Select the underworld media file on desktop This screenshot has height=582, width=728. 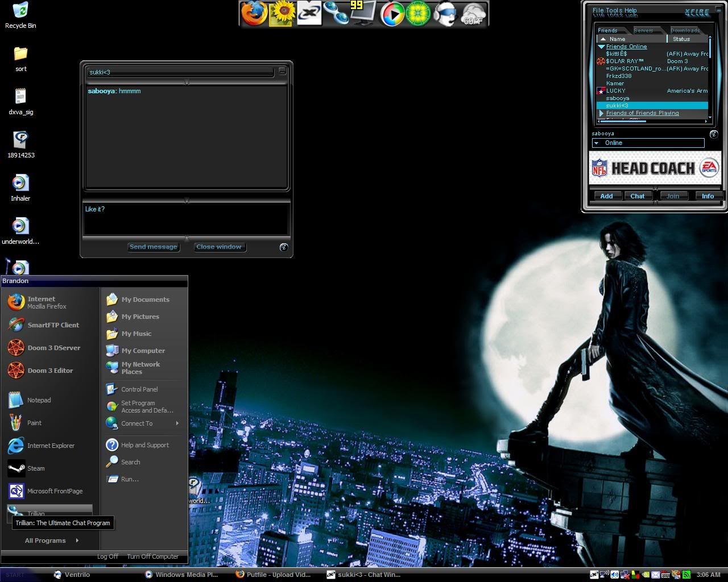[20, 232]
